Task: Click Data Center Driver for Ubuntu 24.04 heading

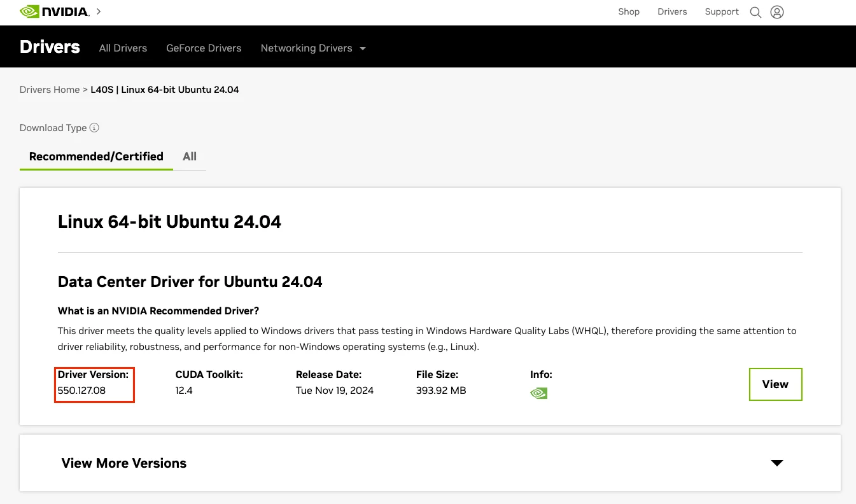Action: click(x=190, y=282)
